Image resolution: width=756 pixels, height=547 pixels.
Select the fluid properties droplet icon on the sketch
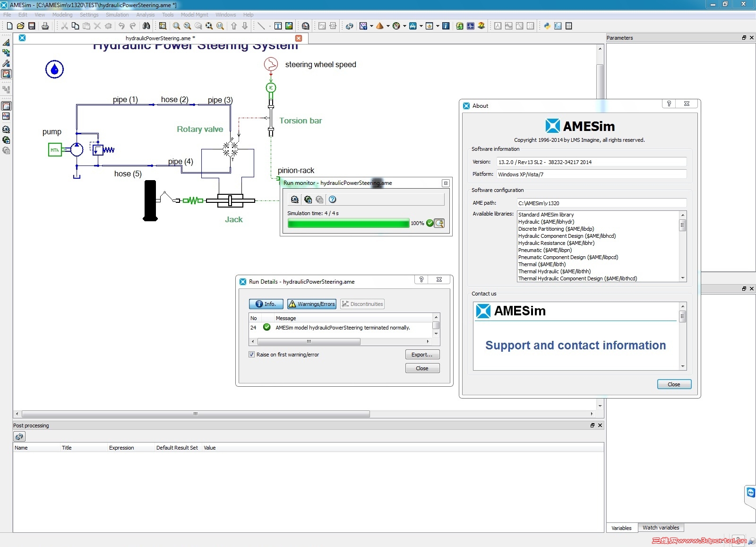click(54, 69)
